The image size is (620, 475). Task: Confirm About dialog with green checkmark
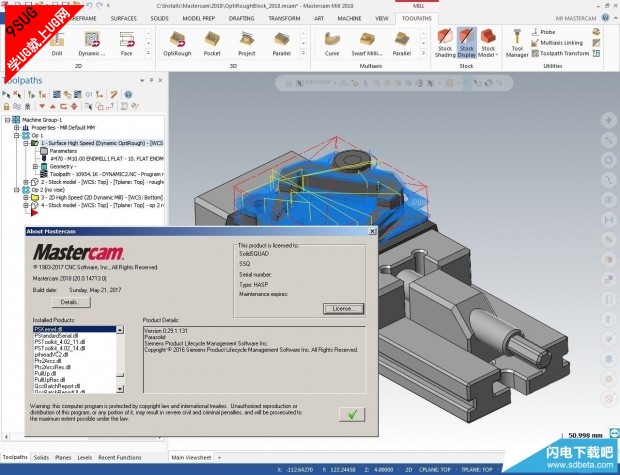click(x=352, y=414)
